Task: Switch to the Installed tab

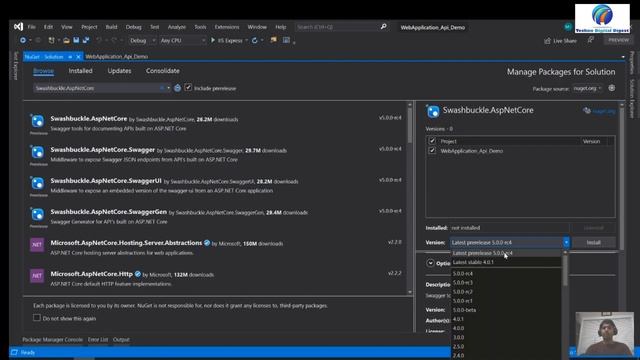Action: click(80, 71)
